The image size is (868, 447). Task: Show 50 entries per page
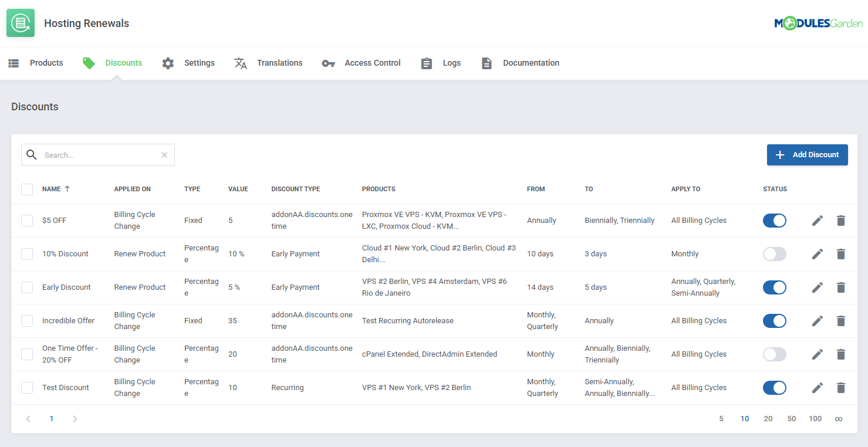(792, 419)
